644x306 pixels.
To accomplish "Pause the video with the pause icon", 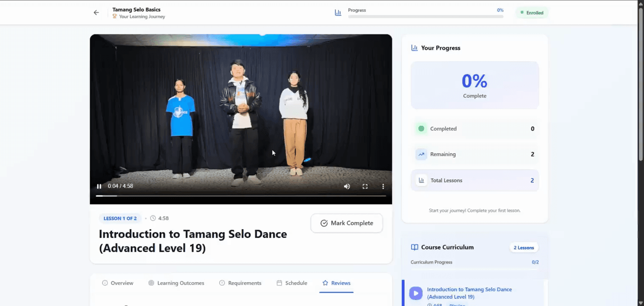I will 99,186.
